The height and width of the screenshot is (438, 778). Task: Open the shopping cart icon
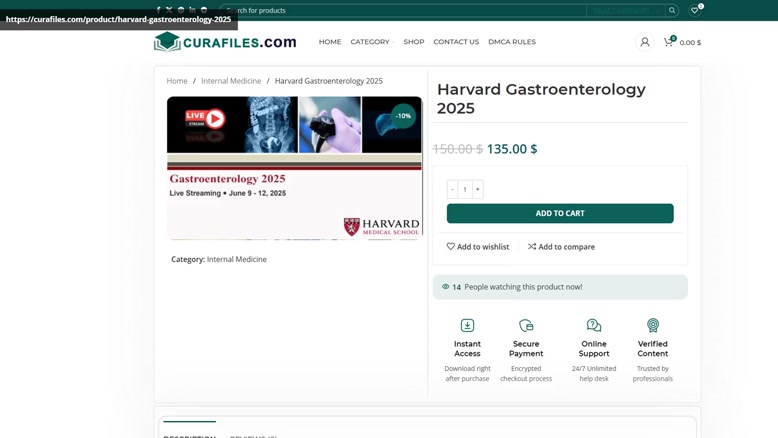[x=668, y=42]
